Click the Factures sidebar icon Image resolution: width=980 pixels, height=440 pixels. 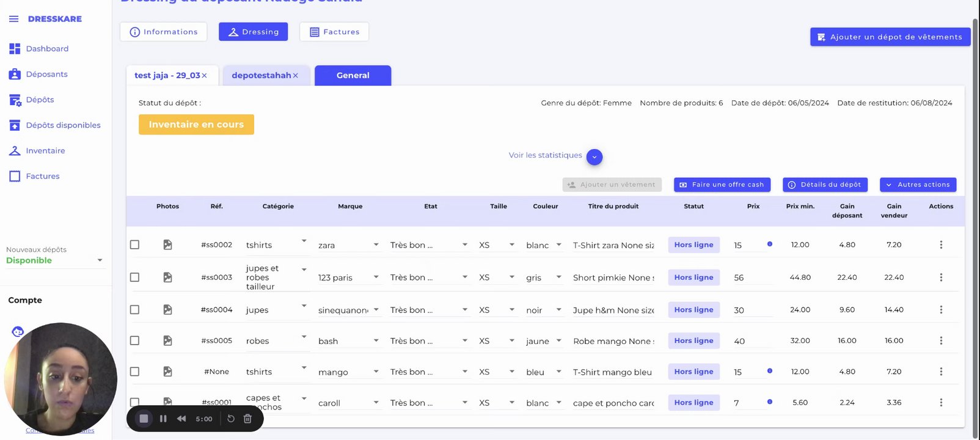[15, 176]
